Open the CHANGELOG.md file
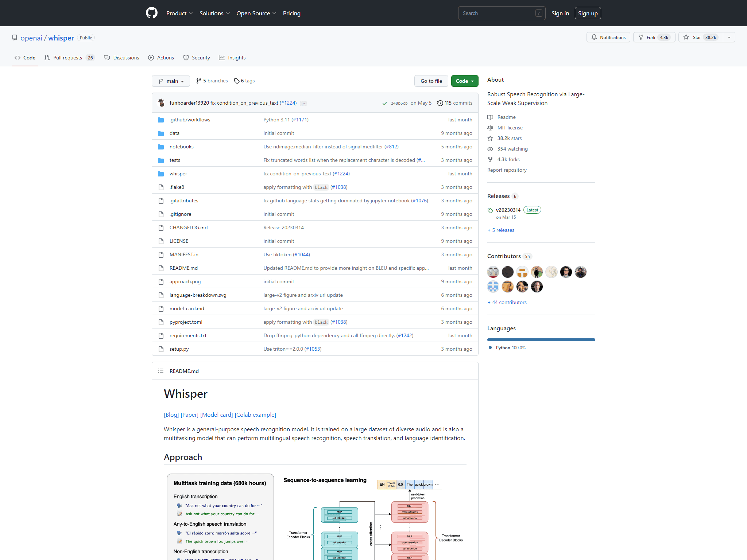Image resolution: width=747 pixels, height=560 pixels. [x=189, y=227]
